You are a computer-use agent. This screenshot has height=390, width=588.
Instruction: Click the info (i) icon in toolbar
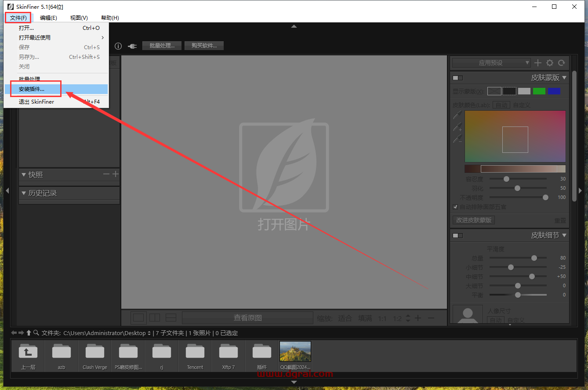tap(118, 46)
